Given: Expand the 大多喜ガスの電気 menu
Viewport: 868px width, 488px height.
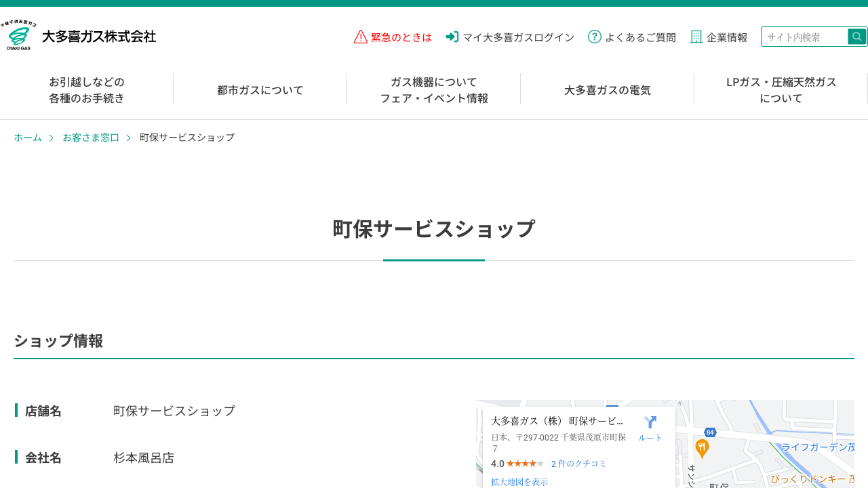Looking at the screenshot, I should pyautogui.click(x=608, y=89).
